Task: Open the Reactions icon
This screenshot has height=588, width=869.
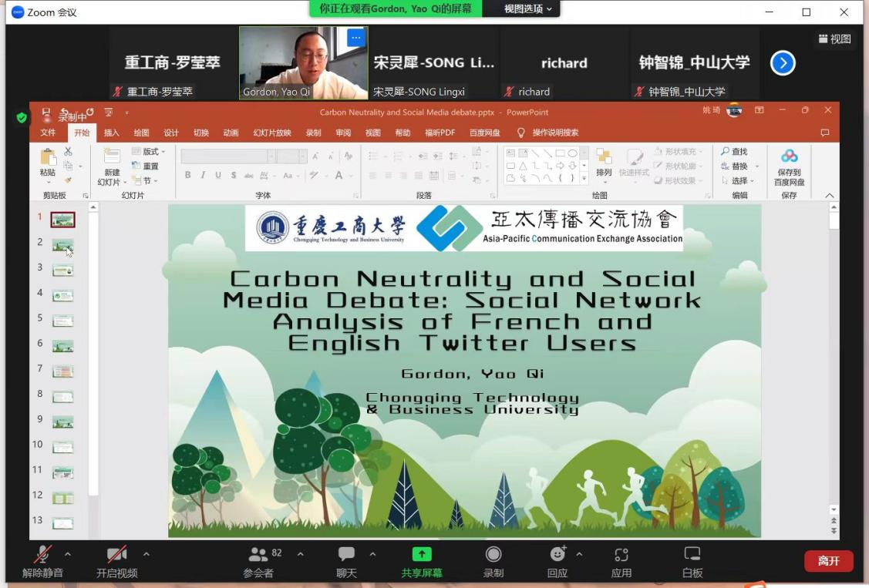Action: (x=557, y=555)
